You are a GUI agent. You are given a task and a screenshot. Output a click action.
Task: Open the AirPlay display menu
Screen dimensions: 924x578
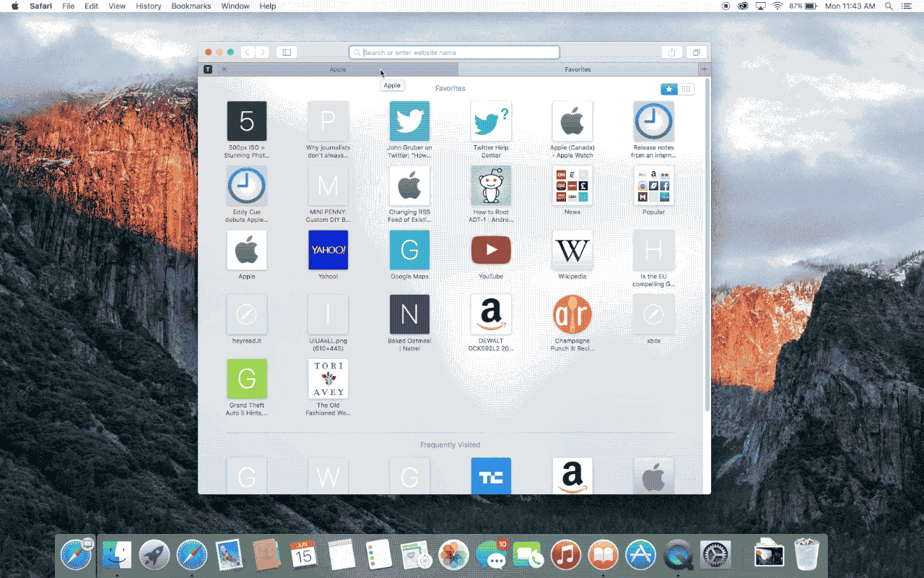click(760, 6)
